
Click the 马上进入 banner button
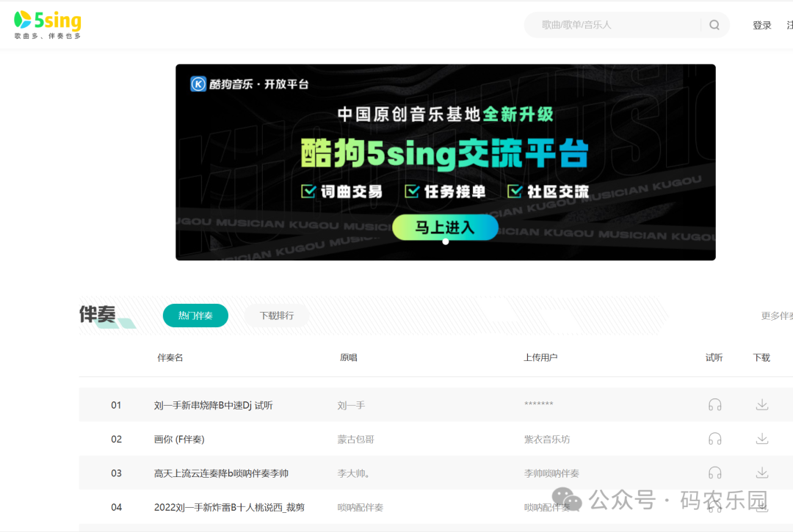tap(445, 227)
